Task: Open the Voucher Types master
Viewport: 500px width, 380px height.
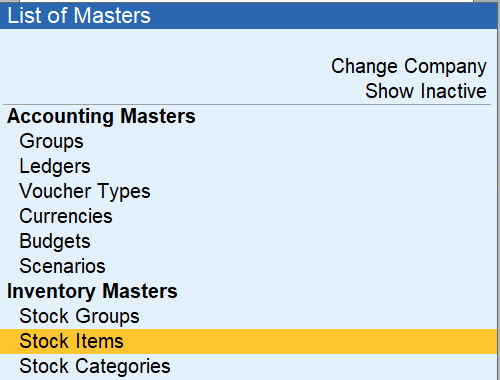Action: [x=85, y=191]
